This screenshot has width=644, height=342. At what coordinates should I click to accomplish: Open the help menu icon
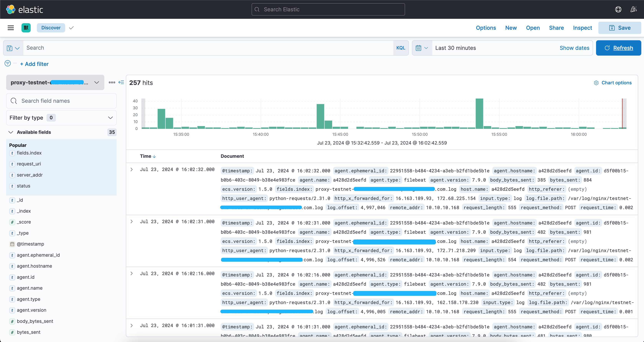pyautogui.click(x=618, y=10)
